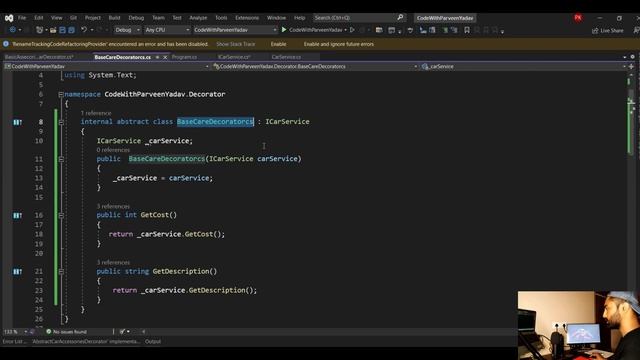Screen dimensions: 640x360
Task: Open the View menu
Action: [x=56, y=18]
